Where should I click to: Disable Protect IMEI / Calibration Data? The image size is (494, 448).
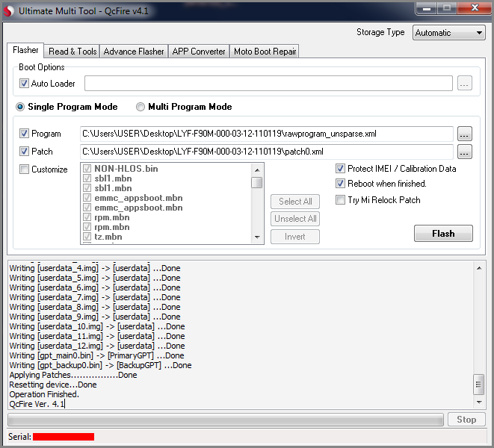[x=341, y=169]
